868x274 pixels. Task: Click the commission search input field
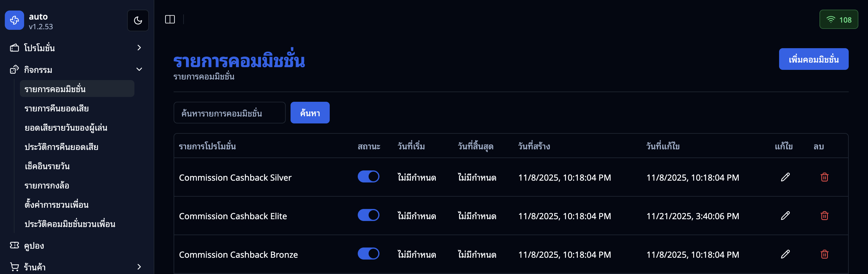[x=229, y=113]
